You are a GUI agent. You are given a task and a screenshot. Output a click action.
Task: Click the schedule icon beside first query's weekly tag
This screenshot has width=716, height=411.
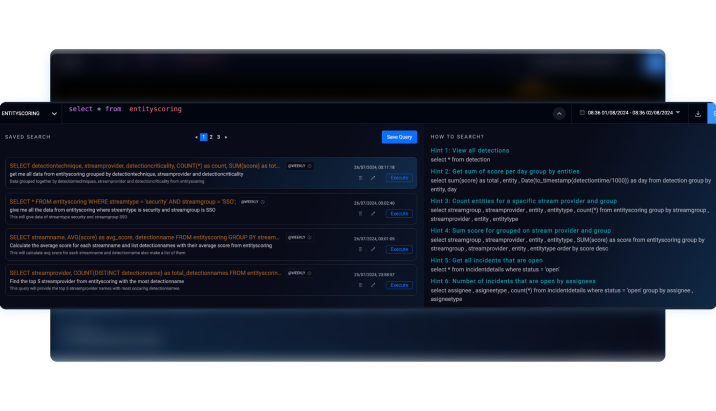(310, 165)
